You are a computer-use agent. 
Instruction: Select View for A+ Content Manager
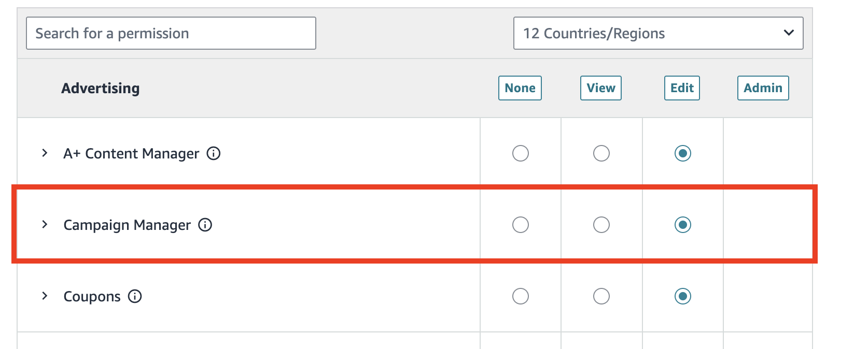click(601, 153)
